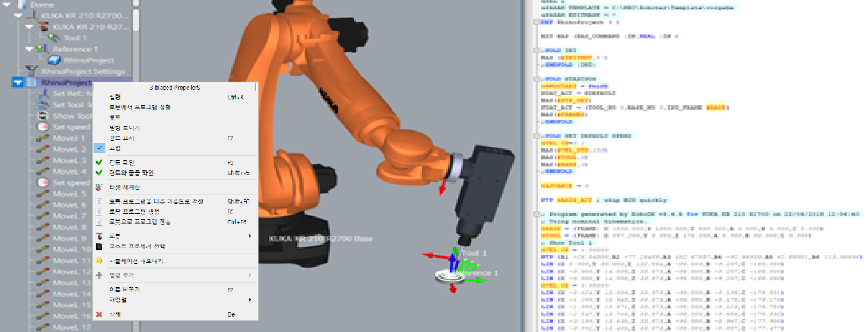Toggle the checked 고정 option
The width and height of the screenshot is (868, 332).
[175, 148]
